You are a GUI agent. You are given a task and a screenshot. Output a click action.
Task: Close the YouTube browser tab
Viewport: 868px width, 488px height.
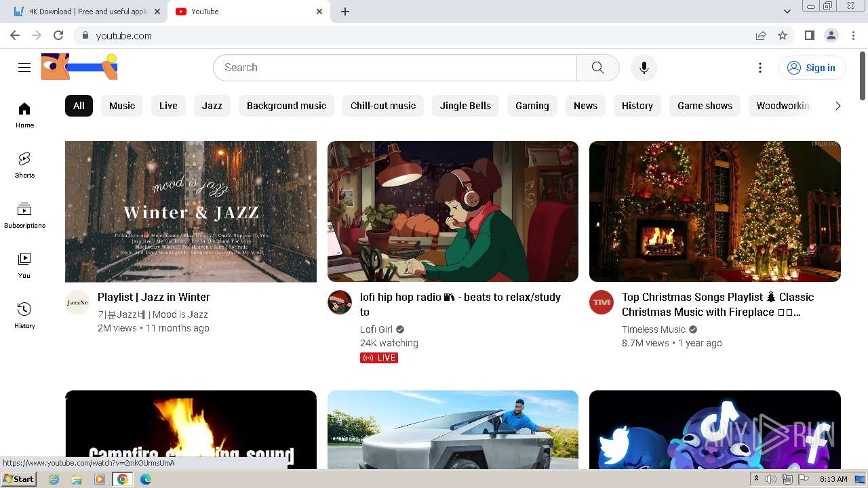319,12
